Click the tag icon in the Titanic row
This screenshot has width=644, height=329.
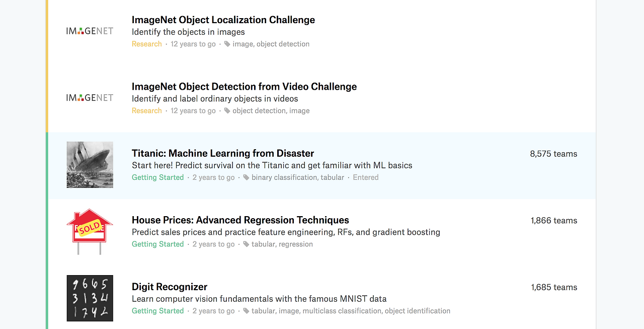(x=246, y=177)
